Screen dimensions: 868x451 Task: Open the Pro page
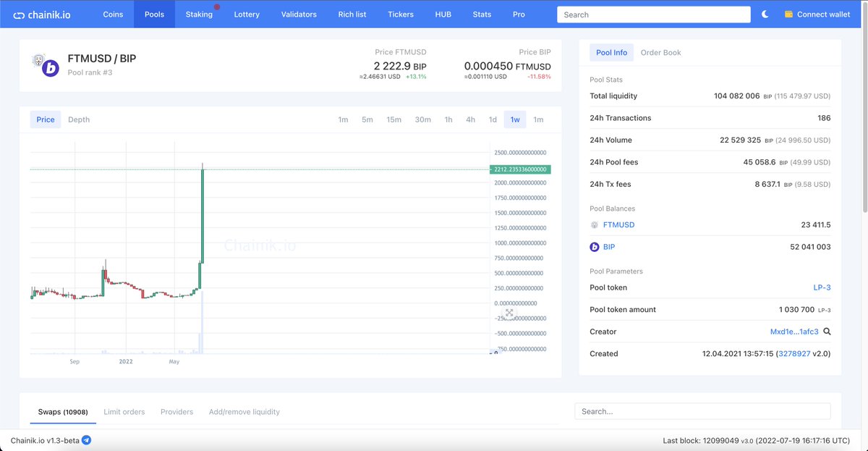coord(519,14)
